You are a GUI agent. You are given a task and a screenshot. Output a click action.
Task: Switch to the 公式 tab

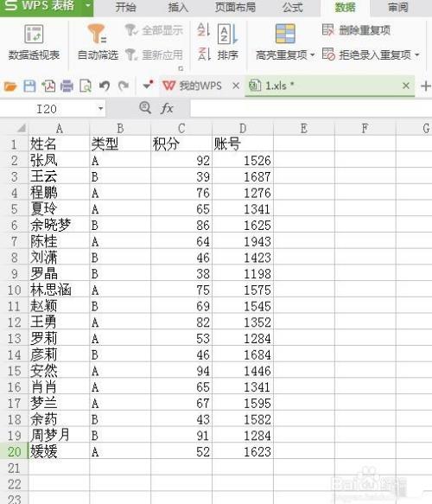[x=293, y=7]
